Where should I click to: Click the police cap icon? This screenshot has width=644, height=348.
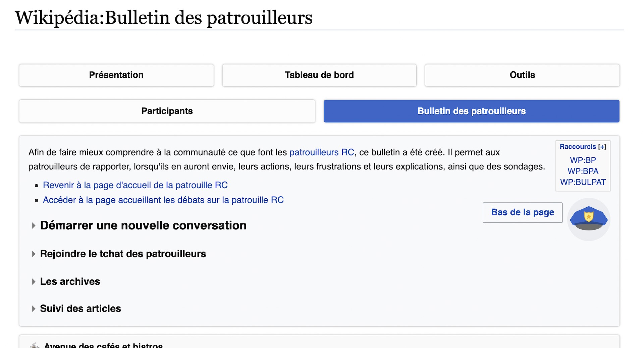(x=589, y=219)
